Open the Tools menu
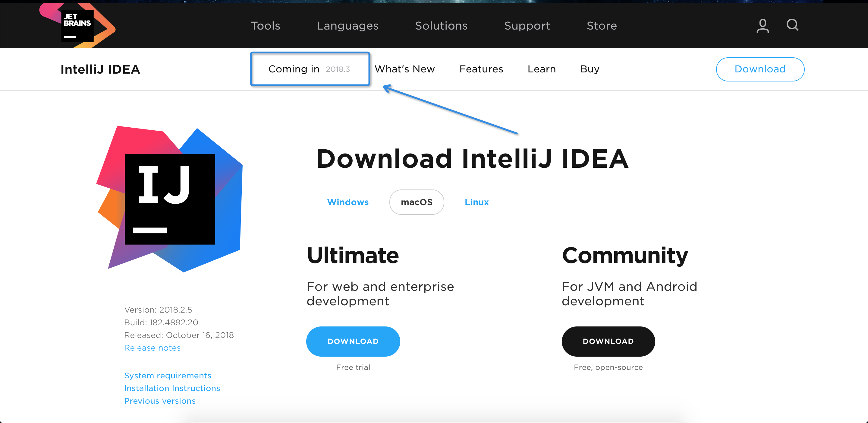 point(265,26)
